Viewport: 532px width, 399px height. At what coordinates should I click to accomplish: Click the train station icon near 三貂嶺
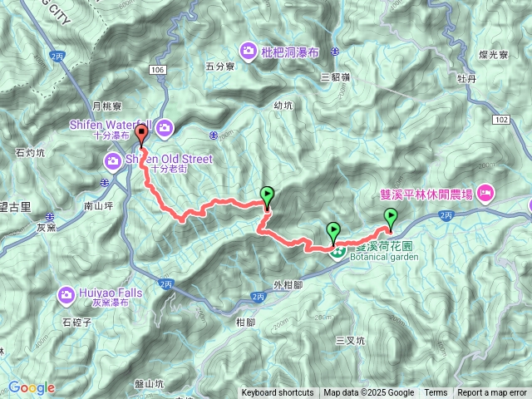(x=335, y=52)
